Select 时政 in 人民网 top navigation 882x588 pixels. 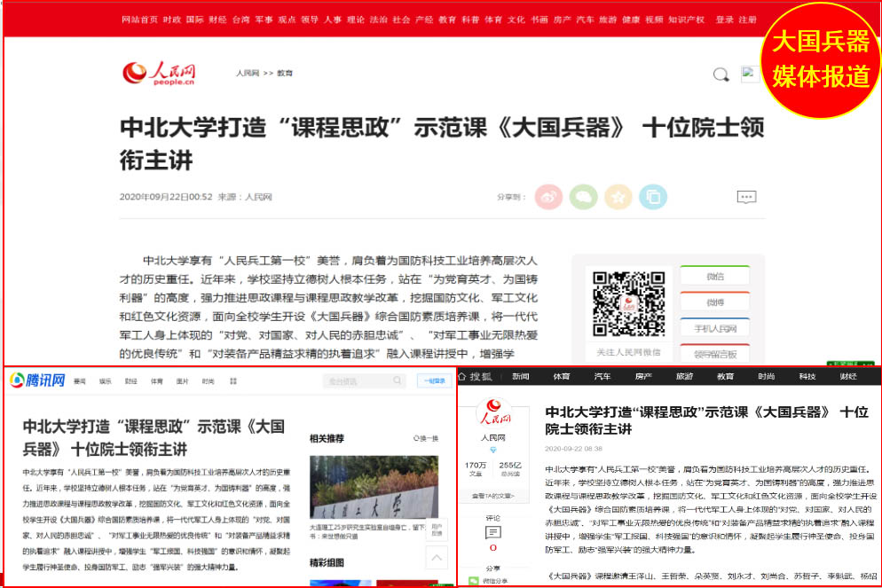[172, 20]
